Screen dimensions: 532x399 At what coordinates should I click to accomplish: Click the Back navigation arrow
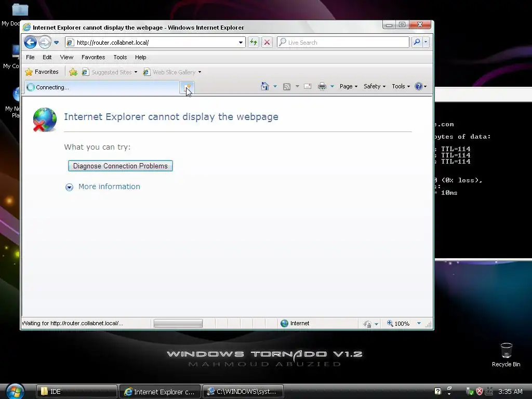click(x=30, y=43)
